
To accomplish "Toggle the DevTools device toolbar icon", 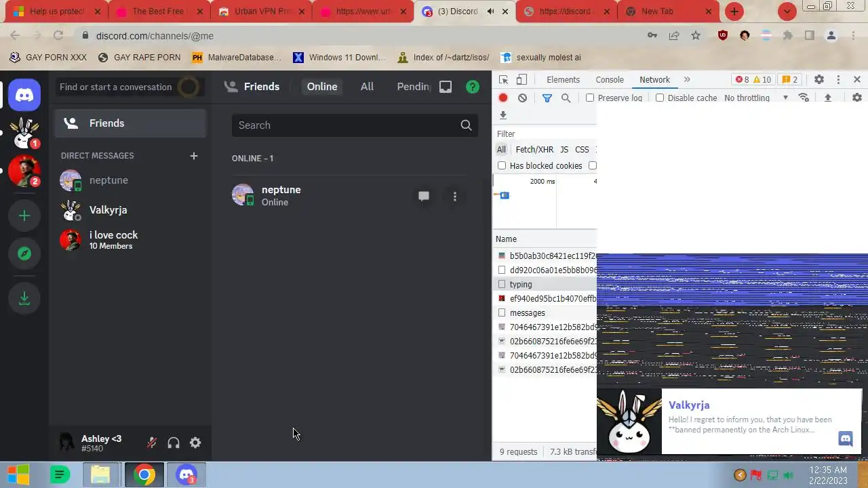I will pos(521,80).
